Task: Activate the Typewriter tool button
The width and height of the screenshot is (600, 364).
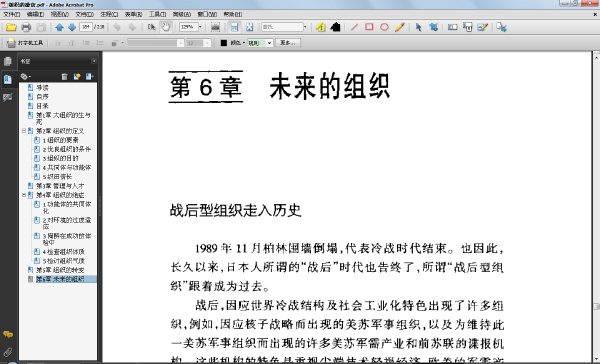Action: 26,43
